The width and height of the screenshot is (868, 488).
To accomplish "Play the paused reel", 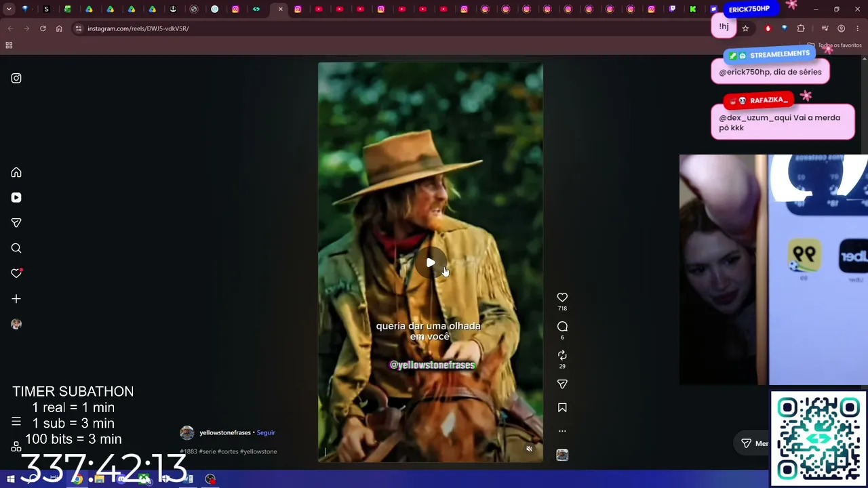I will point(431,262).
